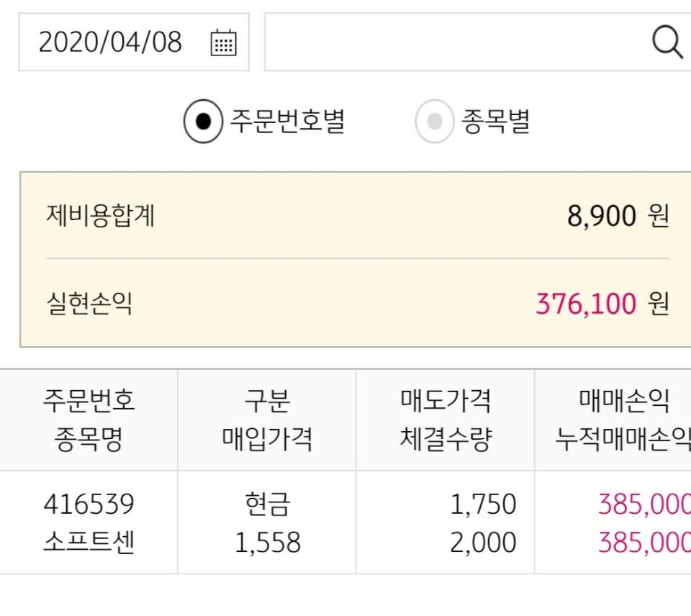Click the 8,900 원 total cost value
Viewport: 691px width, 616px height.
pyautogui.click(x=618, y=216)
